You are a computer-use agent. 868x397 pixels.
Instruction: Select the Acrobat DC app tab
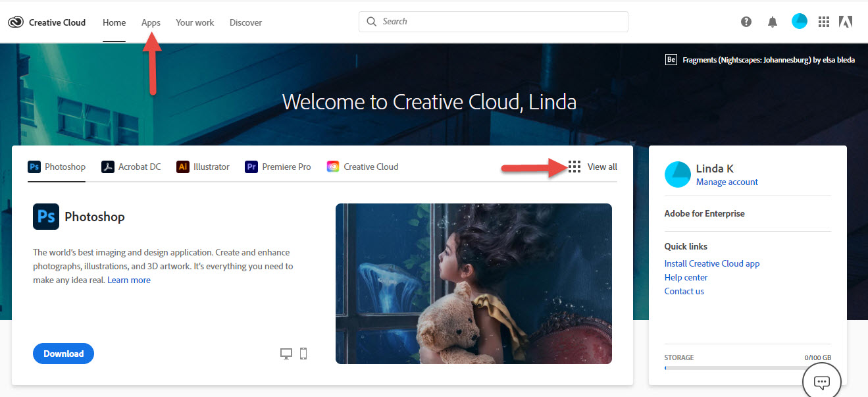(x=131, y=167)
